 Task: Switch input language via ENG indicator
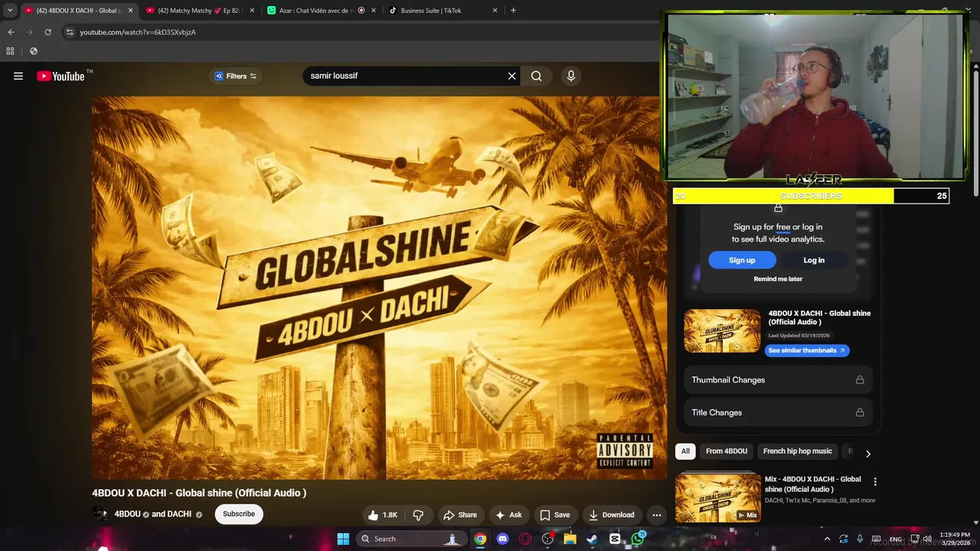click(x=895, y=539)
